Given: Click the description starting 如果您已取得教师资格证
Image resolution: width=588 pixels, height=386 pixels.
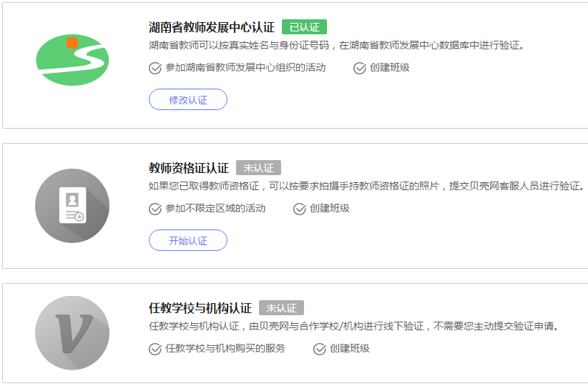Looking at the screenshot, I should (366, 186).
